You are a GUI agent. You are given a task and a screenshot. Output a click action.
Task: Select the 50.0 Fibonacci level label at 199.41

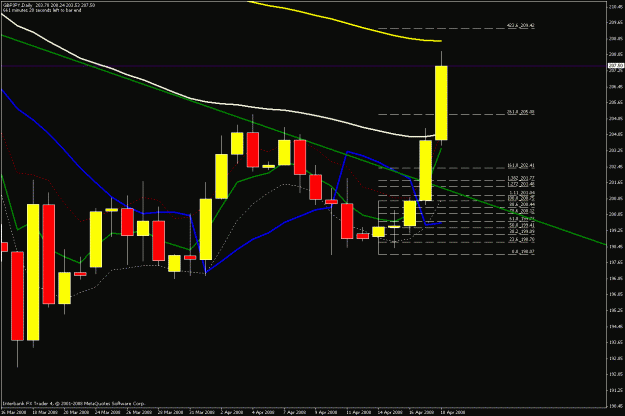coord(523,225)
